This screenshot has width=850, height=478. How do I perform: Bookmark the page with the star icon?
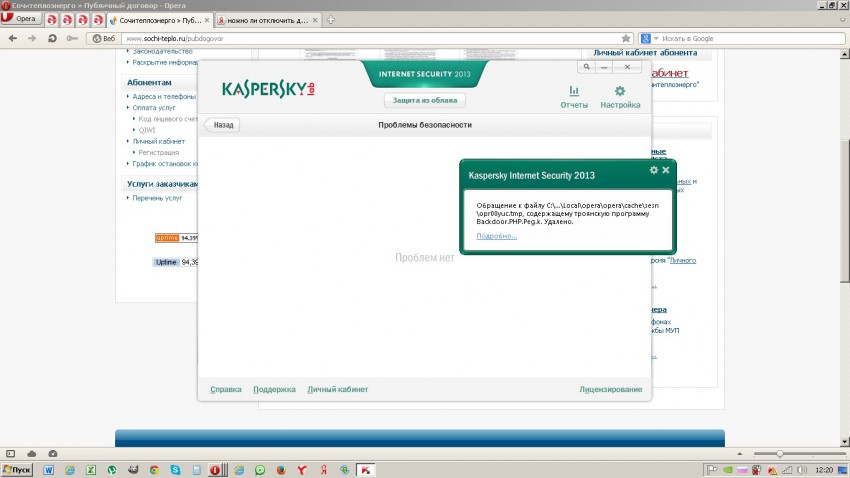pyautogui.click(x=626, y=38)
